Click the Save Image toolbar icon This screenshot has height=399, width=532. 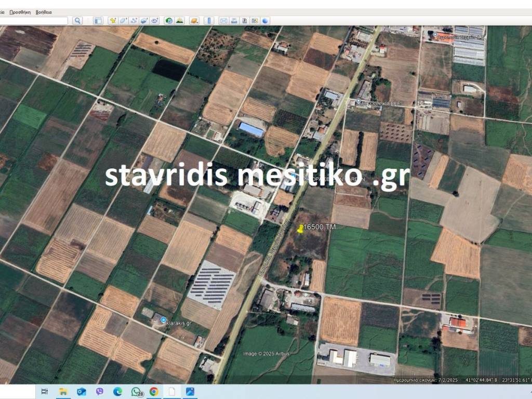point(245,21)
